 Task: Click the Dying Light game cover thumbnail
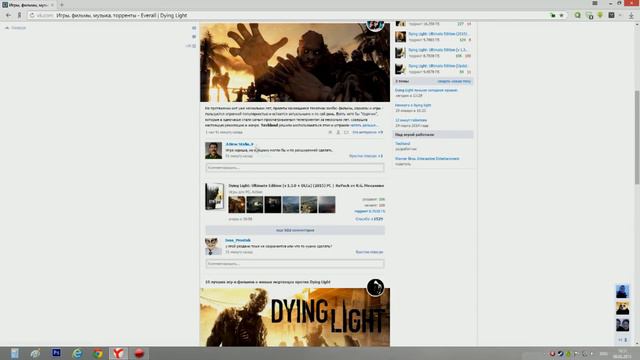tap(214, 196)
